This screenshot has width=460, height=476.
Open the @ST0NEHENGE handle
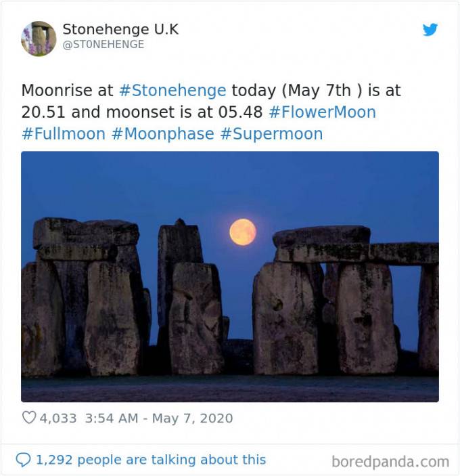(103, 44)
